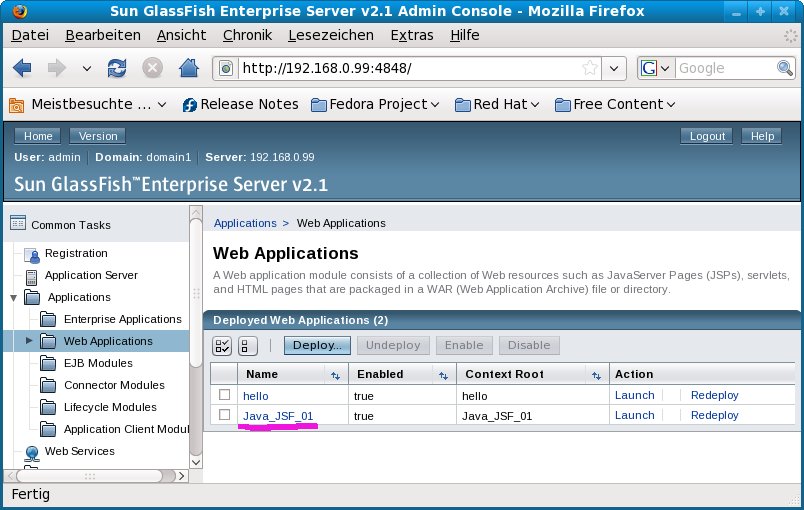Image resolution: width=804 pixels, height=510 pixels.
Task: Open the Red Hat bookmarks folder
Action: (497, 104)
